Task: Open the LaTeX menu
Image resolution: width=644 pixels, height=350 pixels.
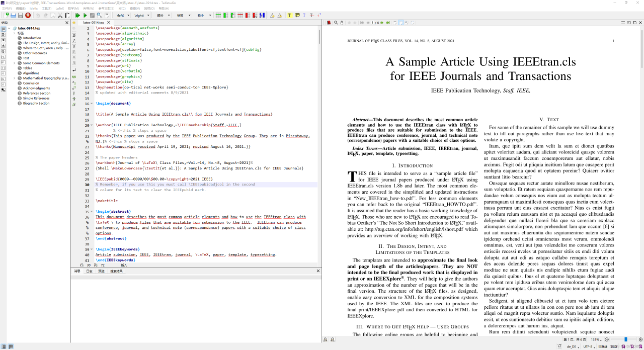Action: [60, 9]
